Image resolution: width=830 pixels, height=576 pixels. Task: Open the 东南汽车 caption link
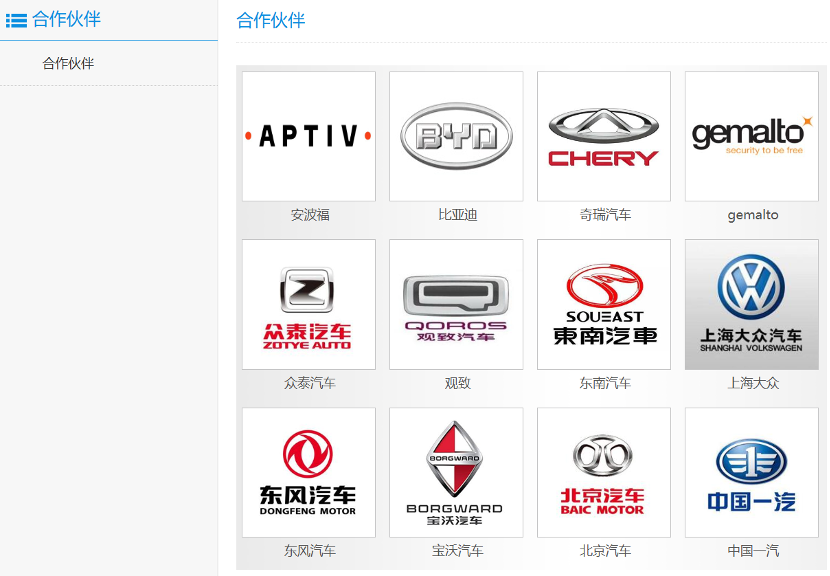click(x=605, y=383)
